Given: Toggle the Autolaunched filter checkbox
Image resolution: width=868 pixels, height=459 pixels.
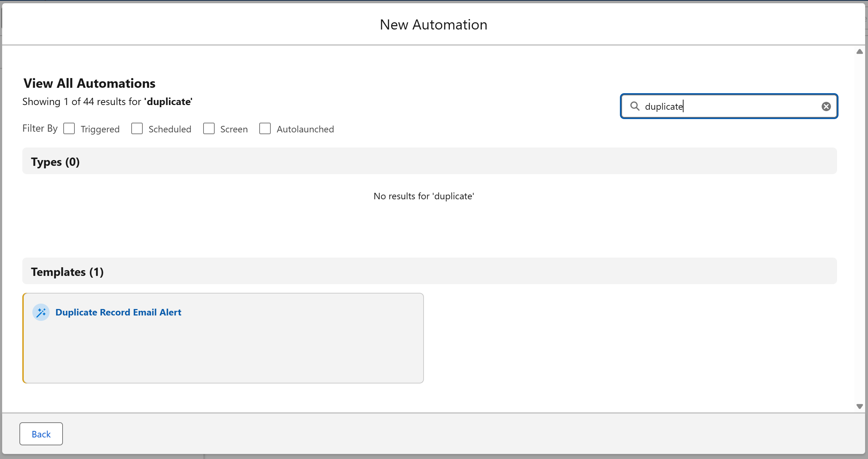Looking at the screenshot, I should 265,129.
